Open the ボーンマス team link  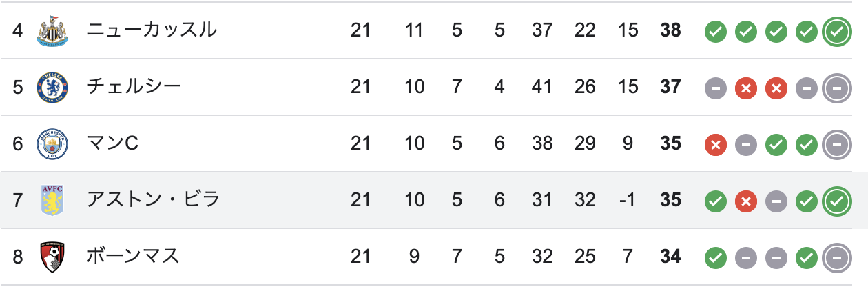[133, 257]
